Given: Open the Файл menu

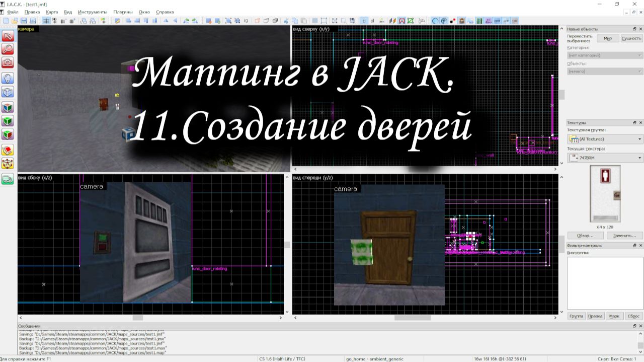Looking at the screenshot, I should (x=13, y=12).
